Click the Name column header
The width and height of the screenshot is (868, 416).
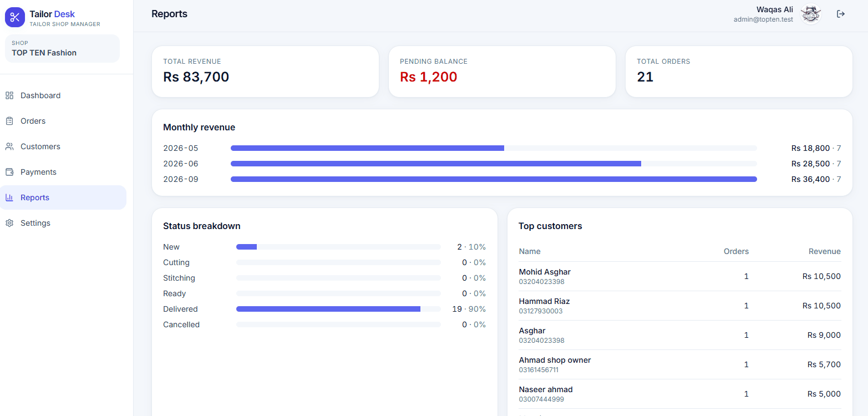pos(530,251)
